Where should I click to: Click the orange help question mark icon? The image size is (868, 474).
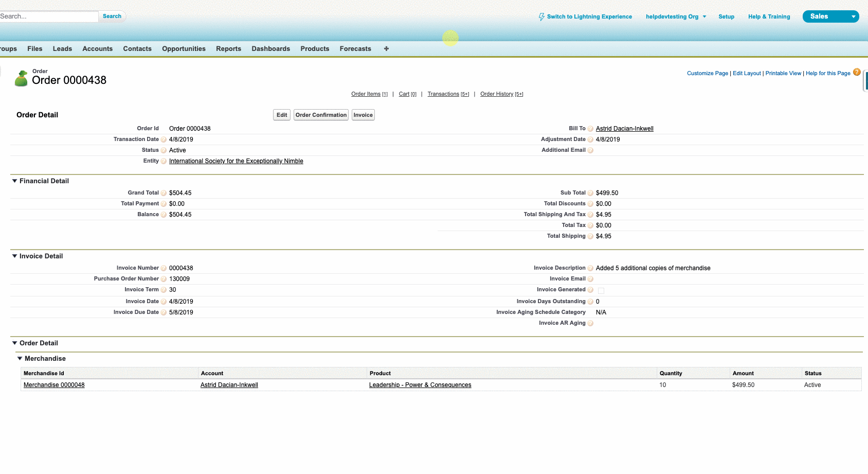coord(857,72)
